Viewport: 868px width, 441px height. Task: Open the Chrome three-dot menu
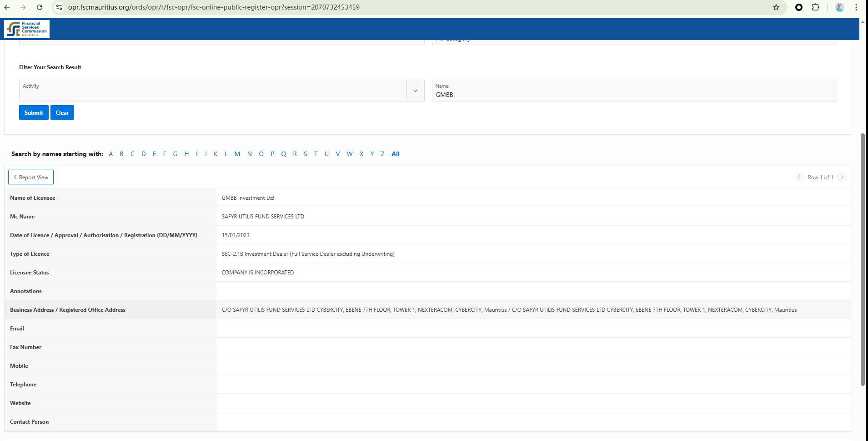pos(856,7)
